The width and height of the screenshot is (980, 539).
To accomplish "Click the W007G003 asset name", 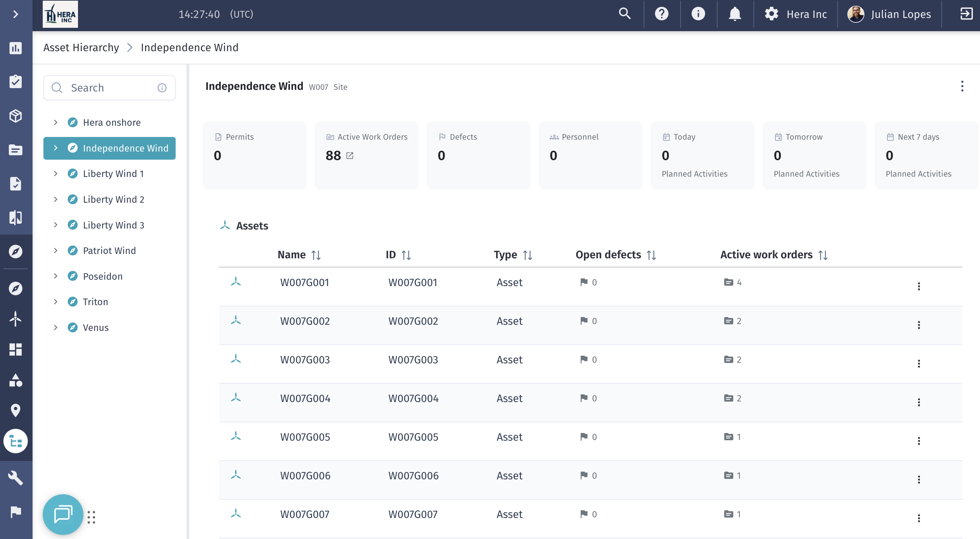I will [305, 360].
